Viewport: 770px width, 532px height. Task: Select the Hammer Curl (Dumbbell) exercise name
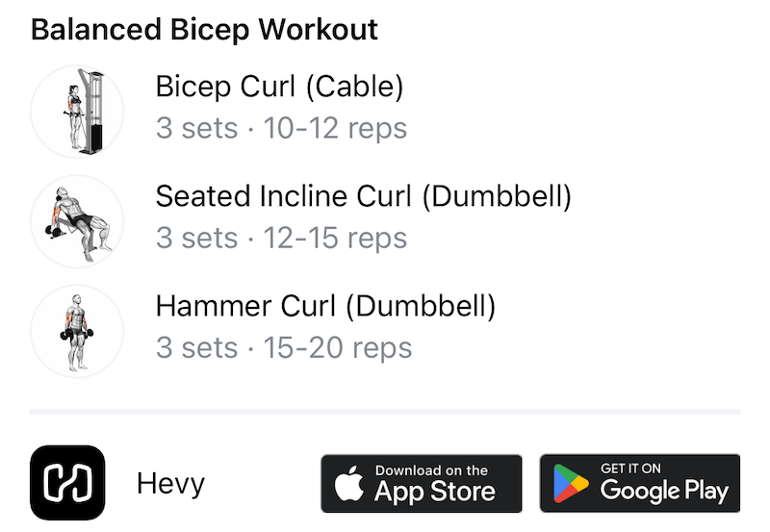(x=325, y=307)
